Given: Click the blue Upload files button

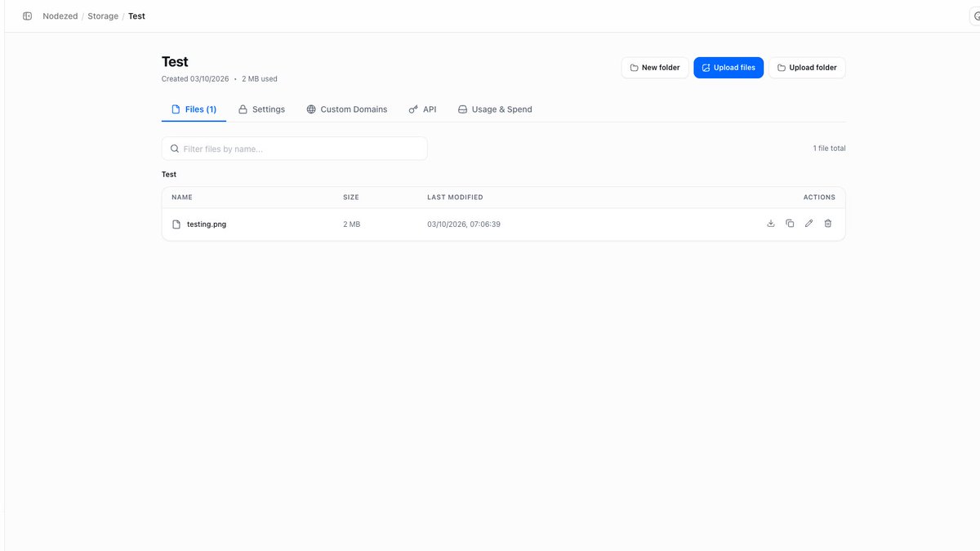Looking at the screenshot, I should 728,68.
